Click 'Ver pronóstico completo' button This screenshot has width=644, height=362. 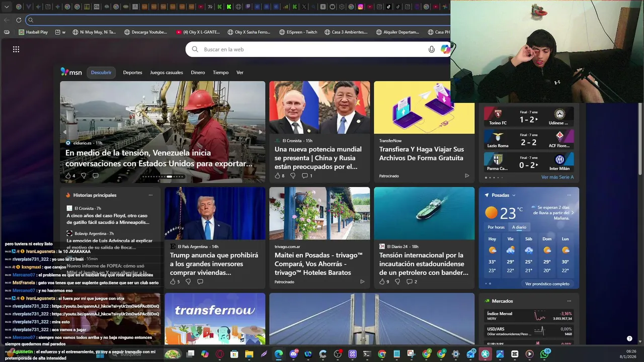(547, 284)
